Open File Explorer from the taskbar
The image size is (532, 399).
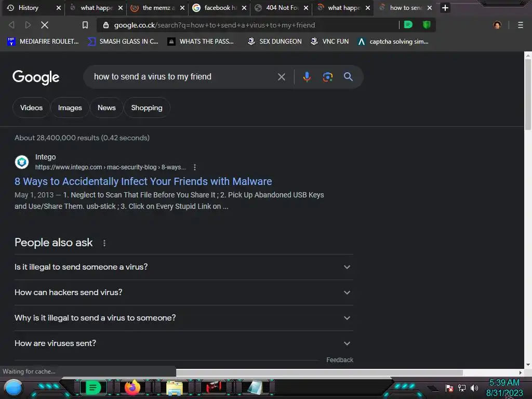(x=175, y=388)
